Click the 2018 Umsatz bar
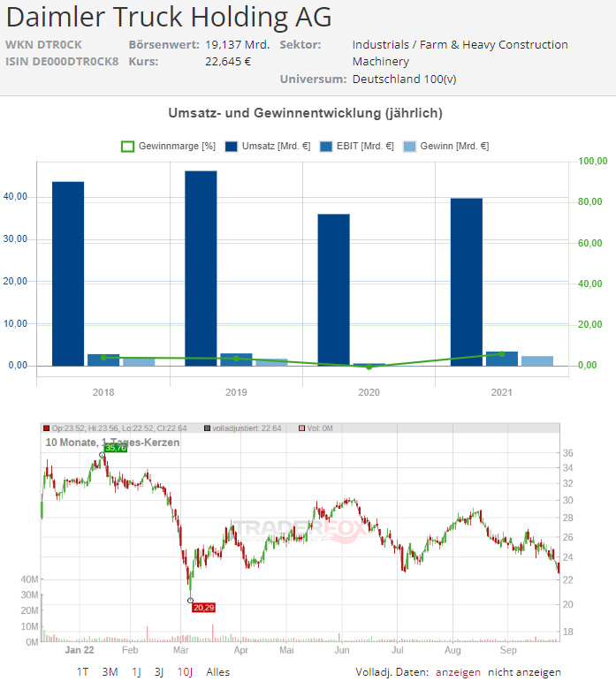The width and height of the screenshot is (616, 689). pos(68,274)
